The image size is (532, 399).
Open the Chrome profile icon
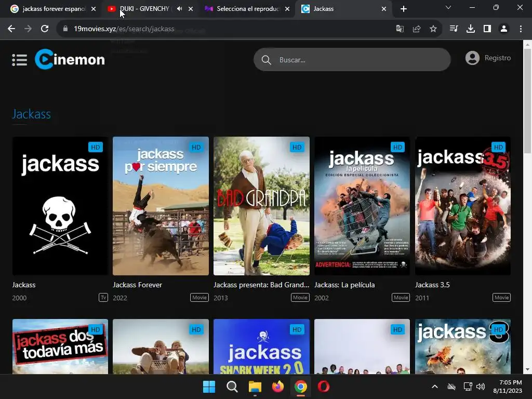click(504, 29)
